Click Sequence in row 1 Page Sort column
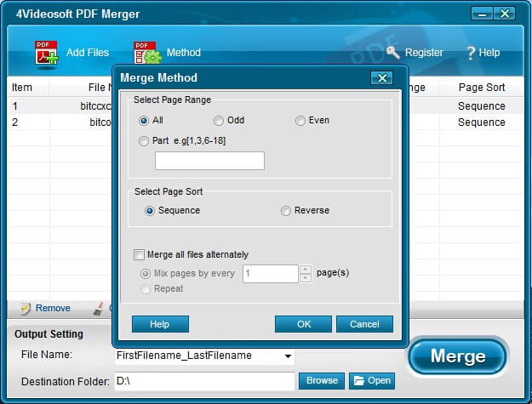Viewport: 532px width, 404px height. coord(482,106)
